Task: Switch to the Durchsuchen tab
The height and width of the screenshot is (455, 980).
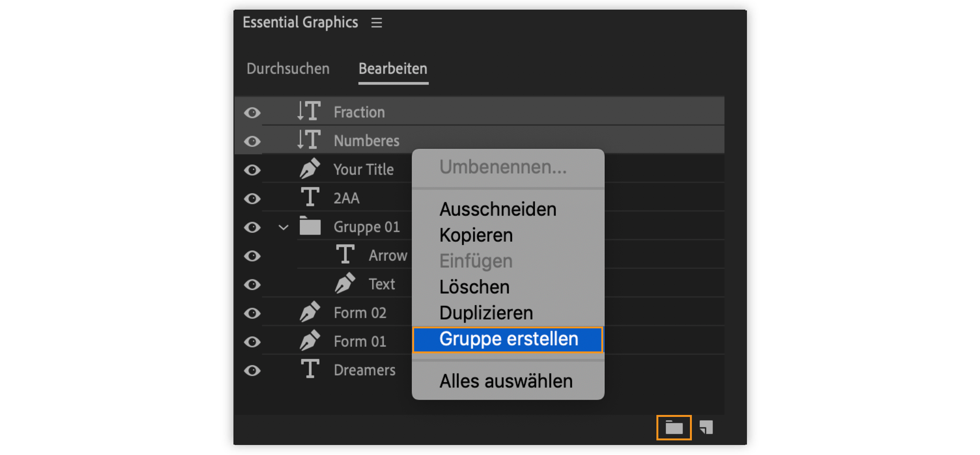Action: point(288,68)
